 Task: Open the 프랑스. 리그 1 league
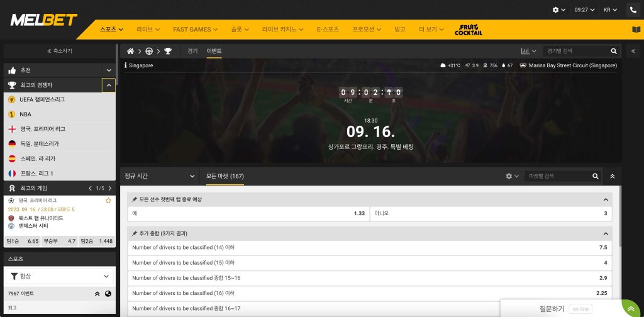tap(60, 174)
